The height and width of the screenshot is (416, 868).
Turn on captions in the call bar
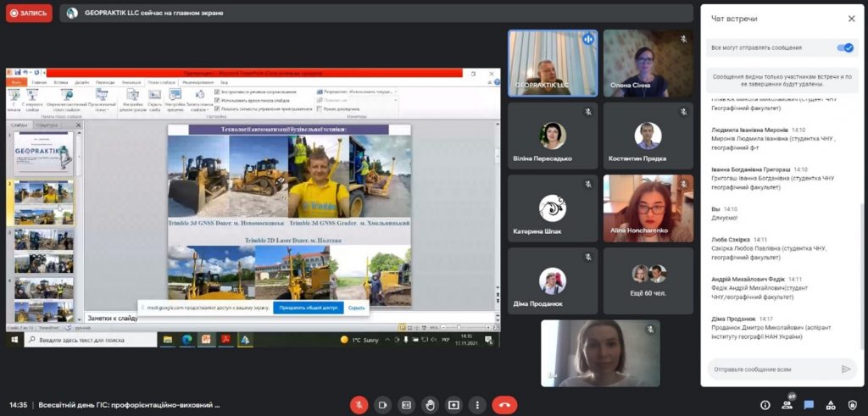(x=406, y=405)
